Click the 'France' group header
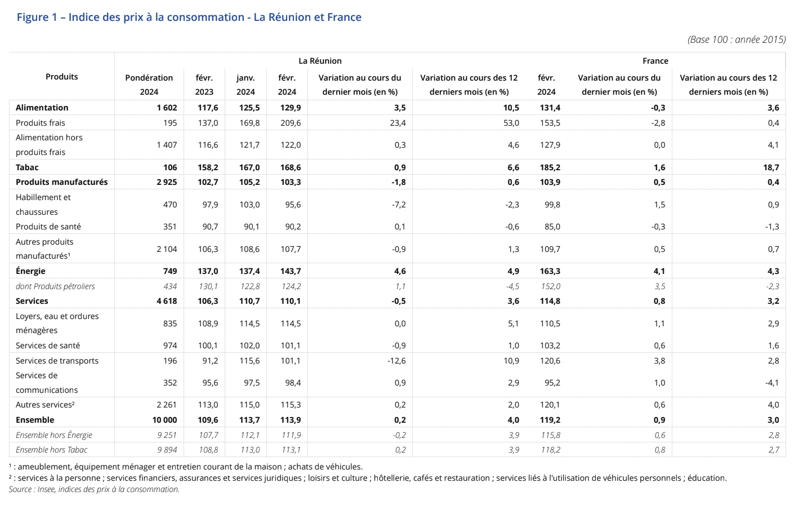The image size is (812, 505). click(x=655, y=61)
